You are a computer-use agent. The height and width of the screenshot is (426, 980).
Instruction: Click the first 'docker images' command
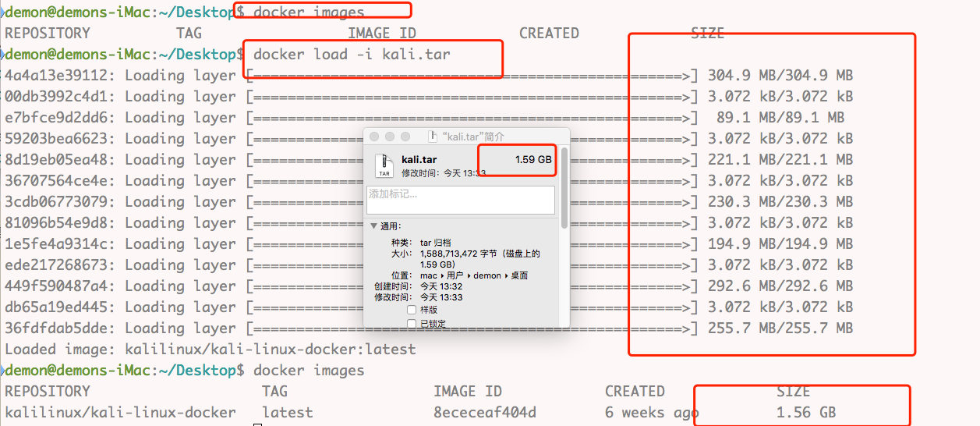tap(309, 12)
